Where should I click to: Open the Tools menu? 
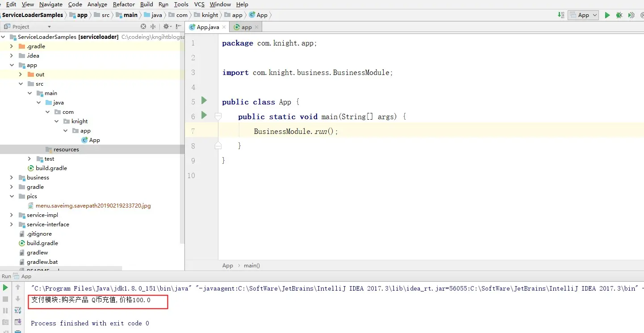pos(181,4)
